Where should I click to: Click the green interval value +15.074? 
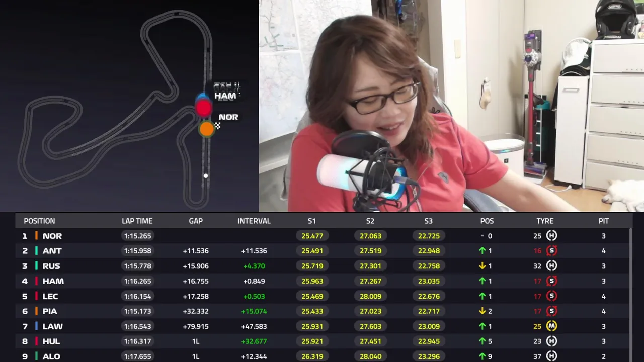254,311
